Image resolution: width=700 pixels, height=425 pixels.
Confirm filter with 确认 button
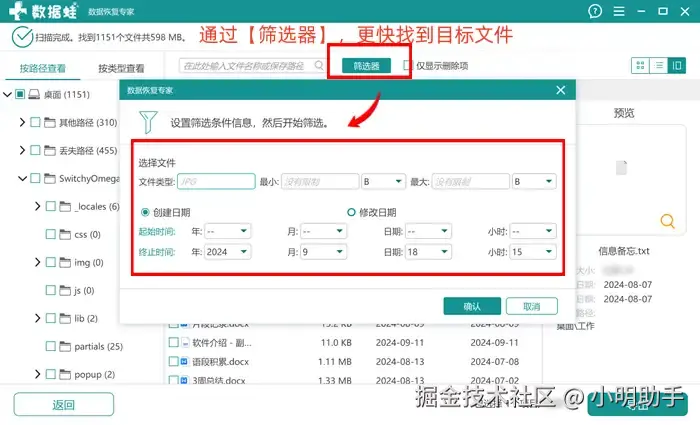472,306
